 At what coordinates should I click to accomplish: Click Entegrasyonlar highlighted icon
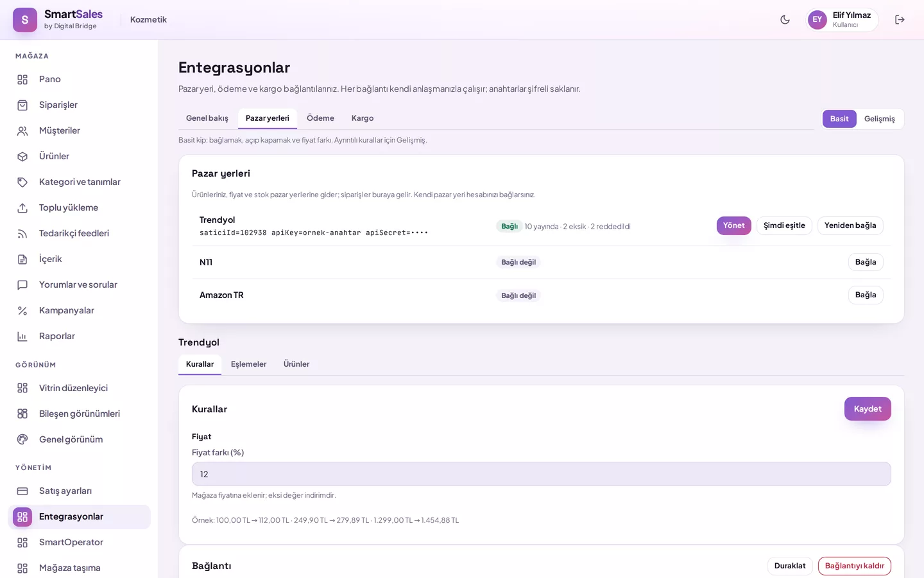tap(22, 517)
